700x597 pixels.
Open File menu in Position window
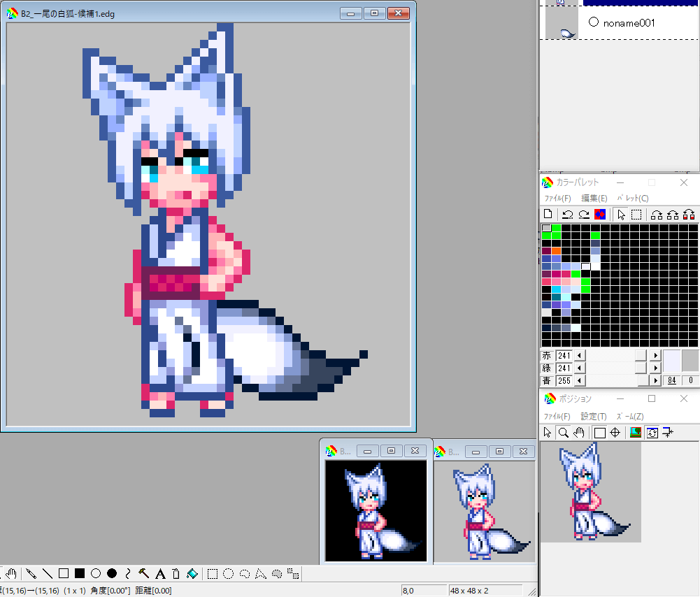click(x=557, y=417)
